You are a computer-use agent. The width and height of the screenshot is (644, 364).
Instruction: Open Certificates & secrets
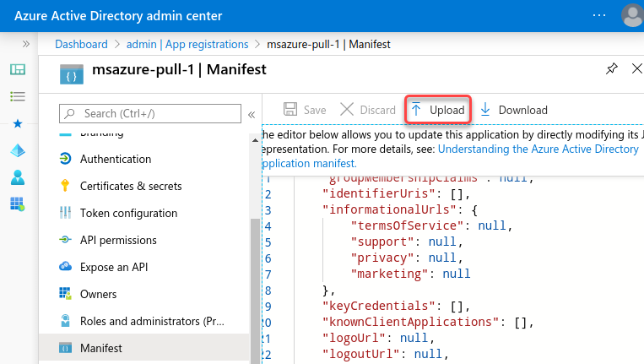(x=130, y=186)
